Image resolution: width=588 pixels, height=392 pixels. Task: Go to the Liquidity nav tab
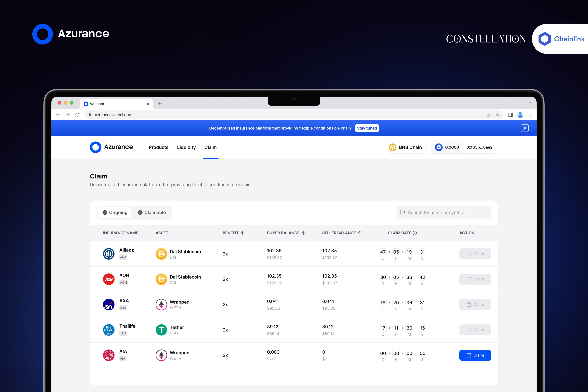[x=186, y=147]
